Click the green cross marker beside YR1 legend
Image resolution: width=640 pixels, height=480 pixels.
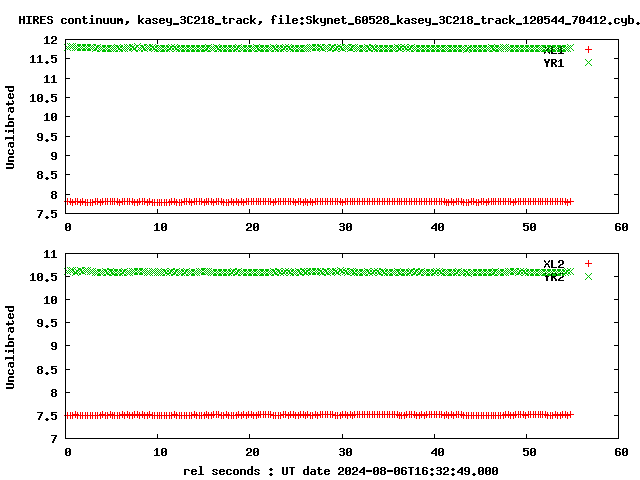point(588,63)
